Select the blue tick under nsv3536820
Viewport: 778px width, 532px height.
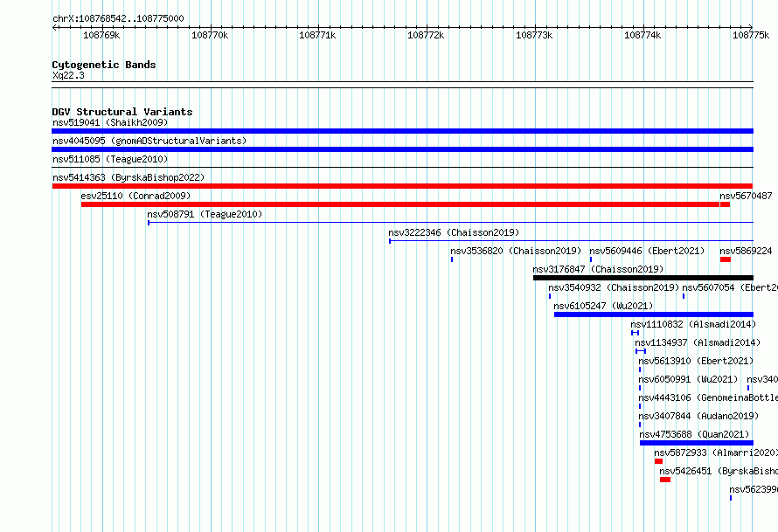pos(452,259)
